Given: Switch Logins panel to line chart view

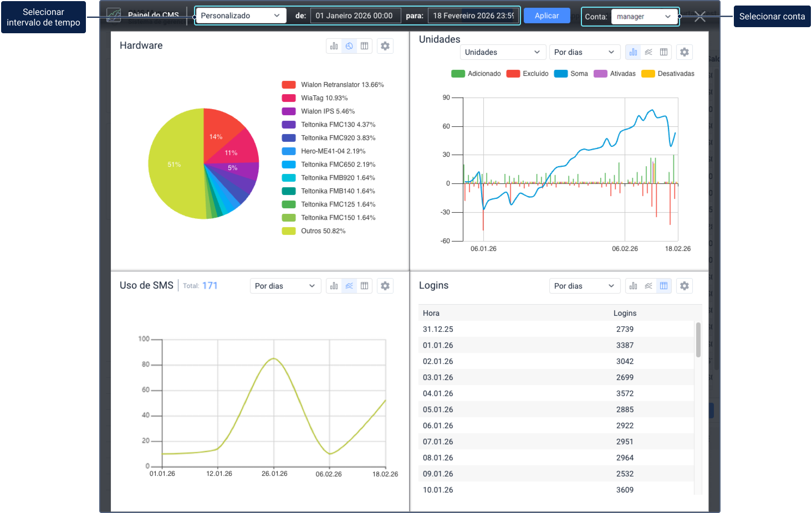Looking at the screenshot, I should coord(648,286).
